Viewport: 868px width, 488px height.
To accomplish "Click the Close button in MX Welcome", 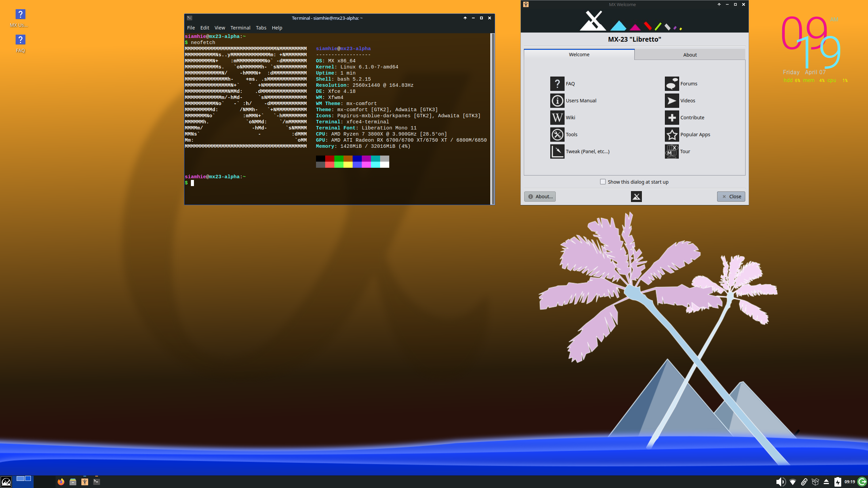I will click(731, 197).
